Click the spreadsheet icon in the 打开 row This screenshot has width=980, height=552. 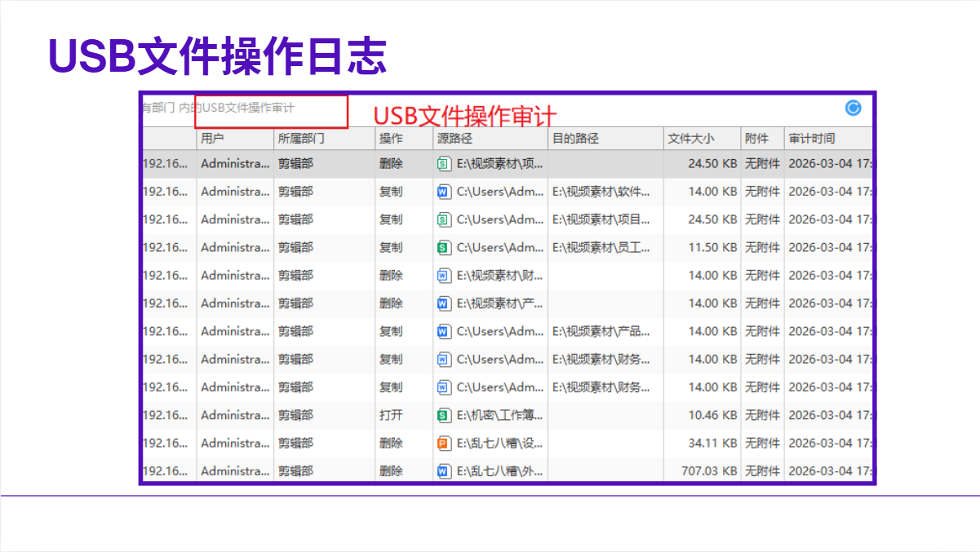coord(443,416)
